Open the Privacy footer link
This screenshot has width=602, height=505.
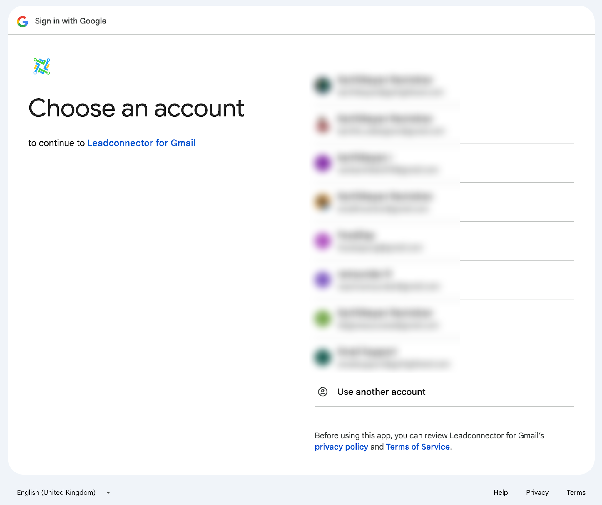pos(537,492)
